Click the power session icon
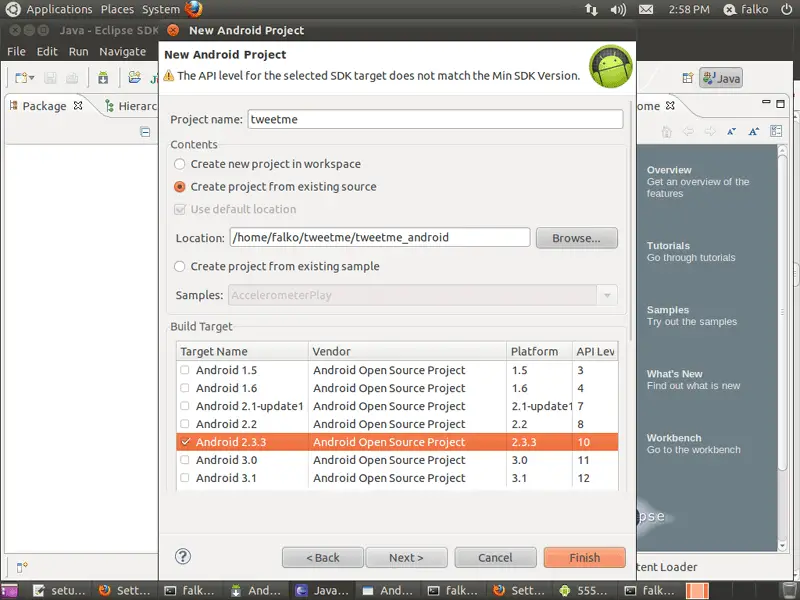800x600 pixels. tap(786, 9)
